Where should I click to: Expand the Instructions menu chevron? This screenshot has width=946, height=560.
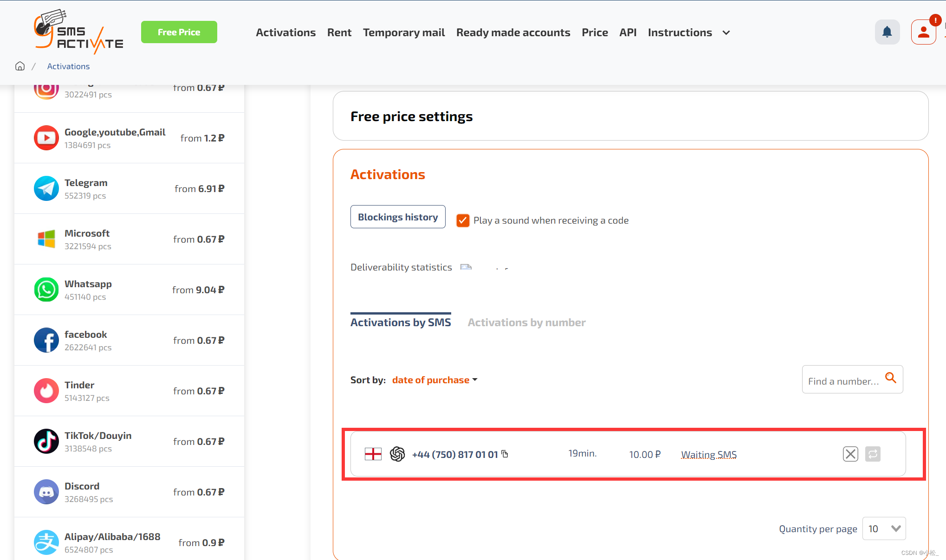(x=726, y=33)
